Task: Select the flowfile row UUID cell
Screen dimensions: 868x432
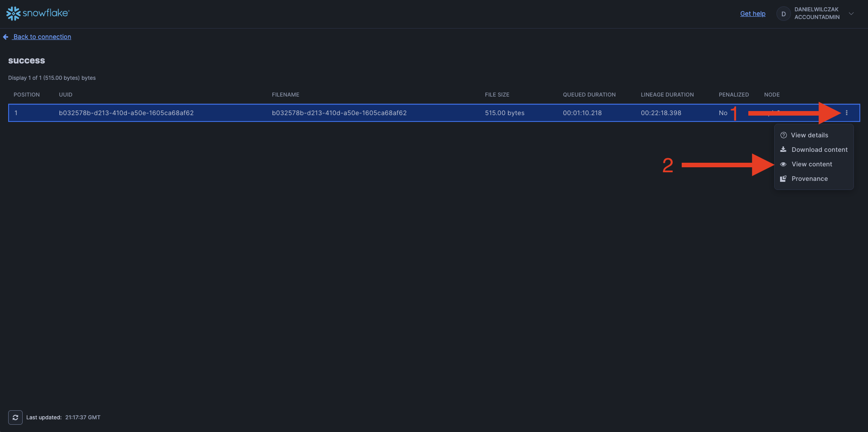Action: (x=126, y=113)
